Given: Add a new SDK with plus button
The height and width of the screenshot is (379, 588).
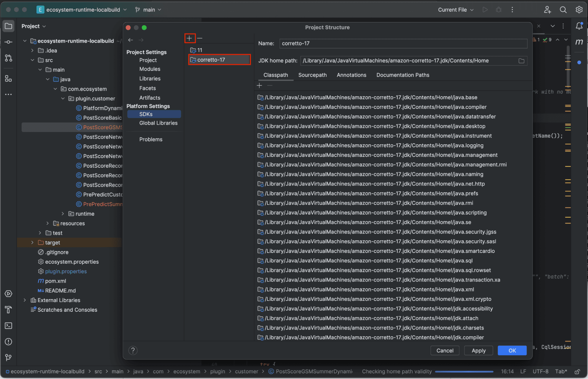Looking at the screenshot, I should point(189,38).
